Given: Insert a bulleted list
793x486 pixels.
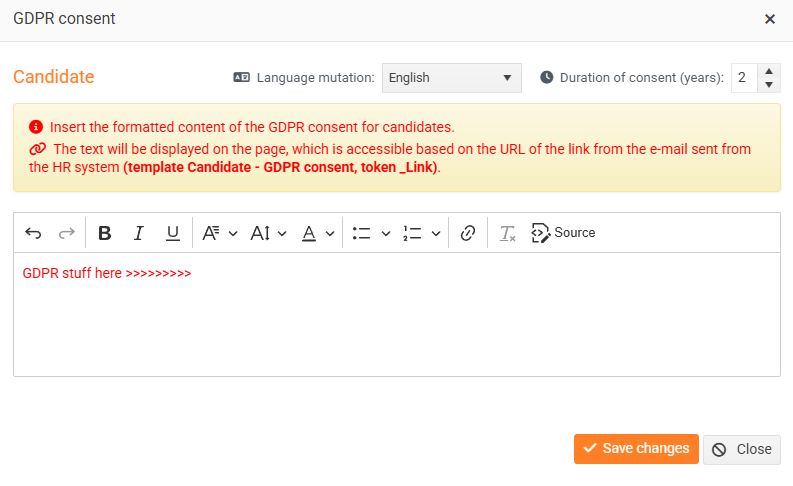Looking at the screenshot, I should point(362,233).
